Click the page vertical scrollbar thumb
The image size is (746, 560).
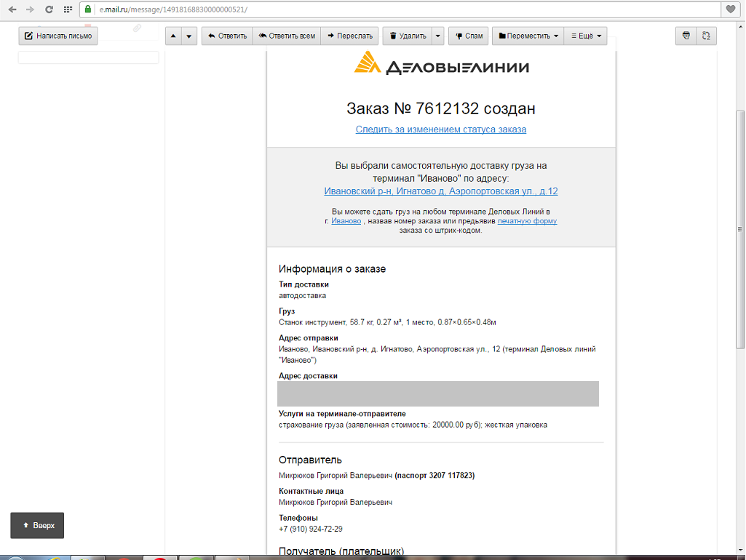[740, 229]
